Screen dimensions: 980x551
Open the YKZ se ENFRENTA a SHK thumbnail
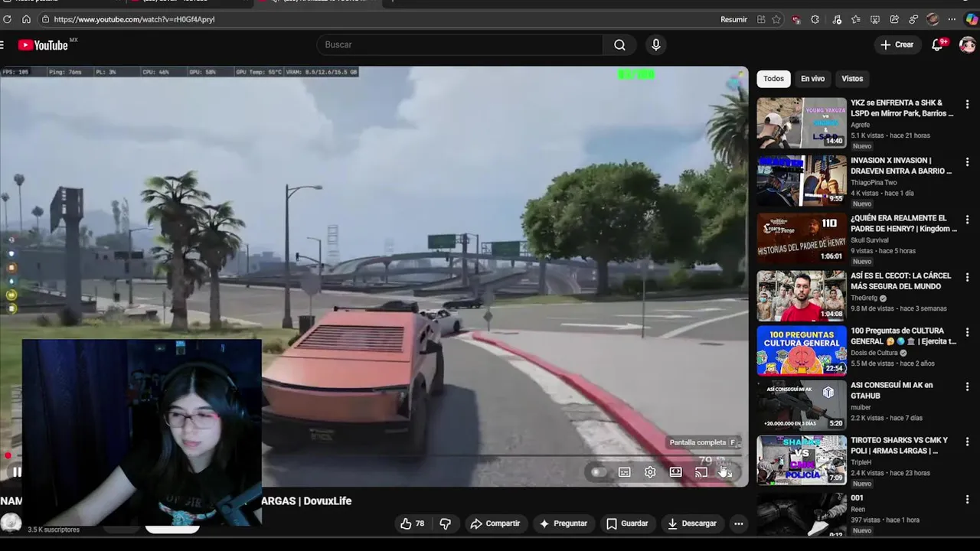pos(802,122)
